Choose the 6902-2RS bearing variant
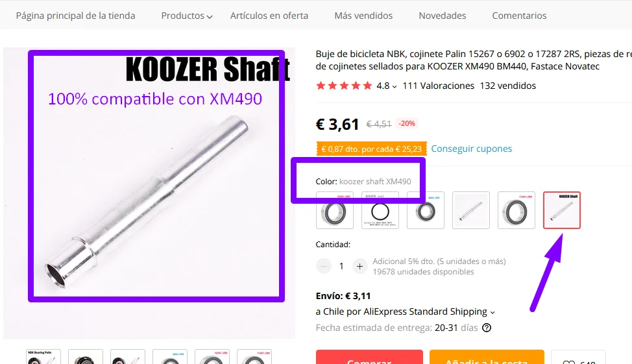The height and width of the screenshot is (364, 632). coord(426,210)
